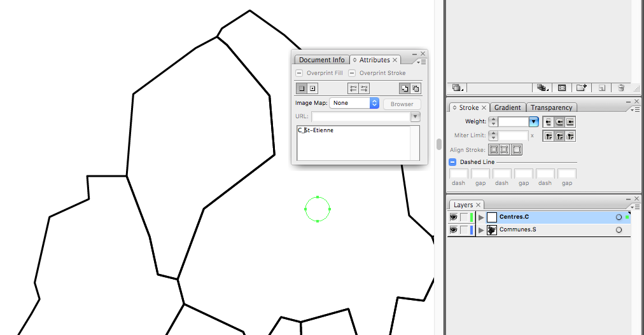
Task: Switch to the Gradient tab
Action: (507, 107)
